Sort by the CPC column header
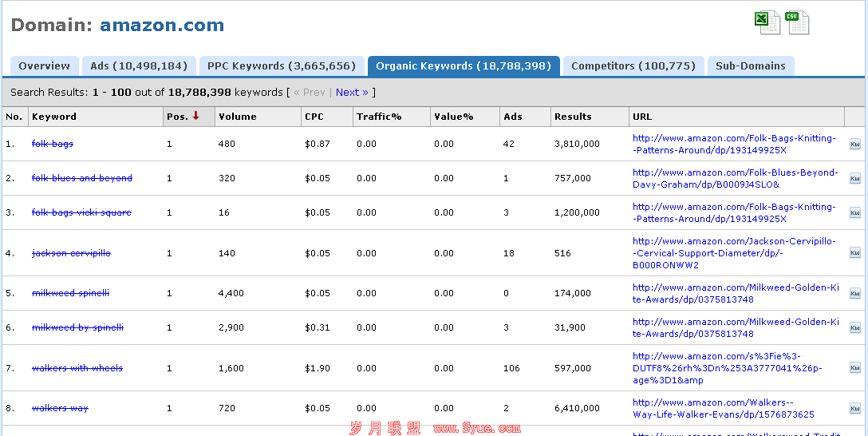 (314, 117)
